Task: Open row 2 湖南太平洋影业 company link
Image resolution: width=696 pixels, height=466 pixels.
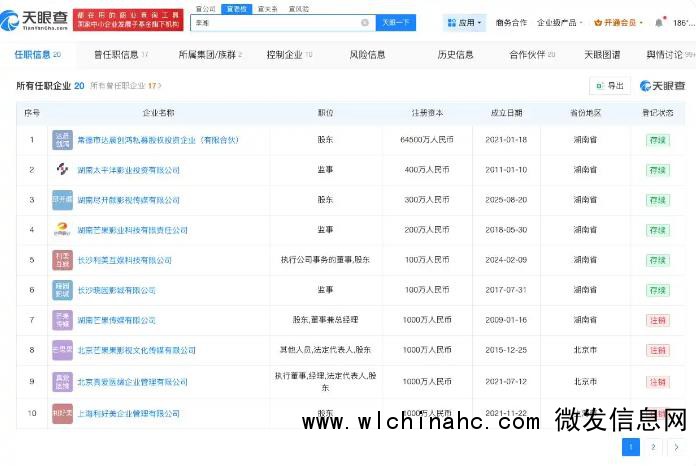Action: point(128,170)
